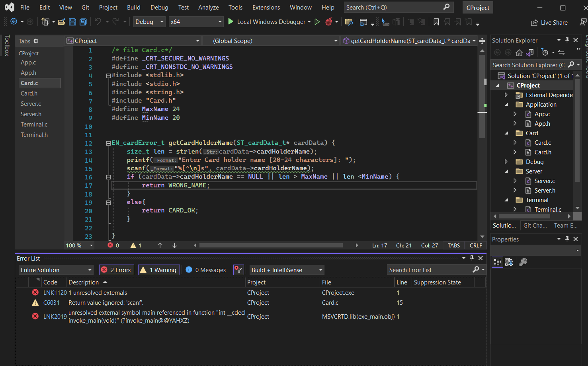Click the Live Share button
The width and height of the screenshot is (588, 366).
(549, 22)
